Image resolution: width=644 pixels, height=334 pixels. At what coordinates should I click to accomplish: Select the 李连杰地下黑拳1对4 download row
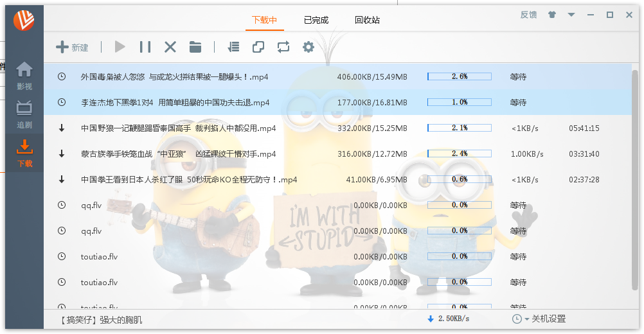(x=337, y=102)
